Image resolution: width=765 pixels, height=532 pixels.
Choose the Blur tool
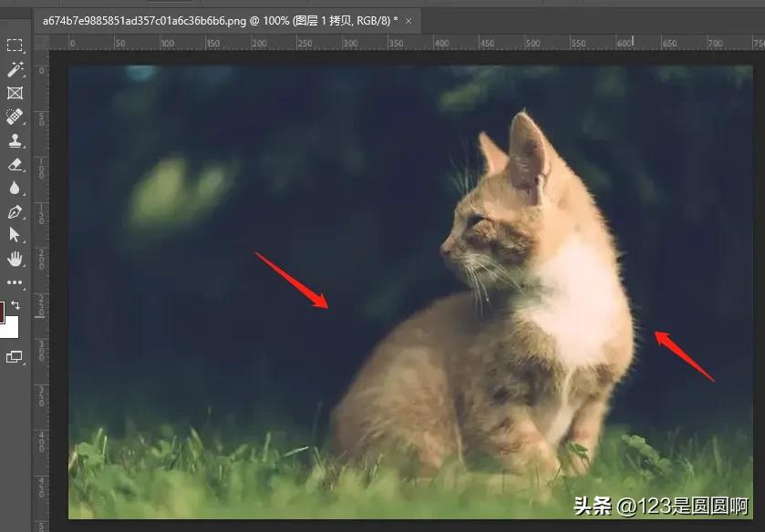coord(15,188)
